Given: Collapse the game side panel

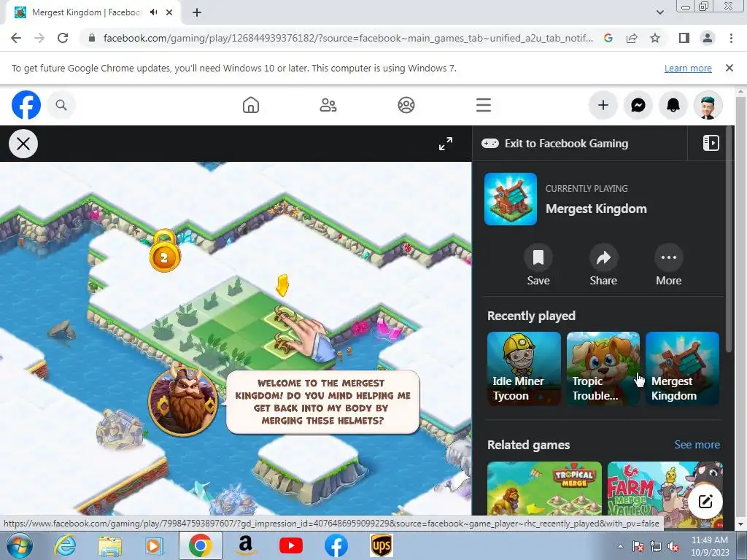Looking at the screenshot, I should pos(711,143).
